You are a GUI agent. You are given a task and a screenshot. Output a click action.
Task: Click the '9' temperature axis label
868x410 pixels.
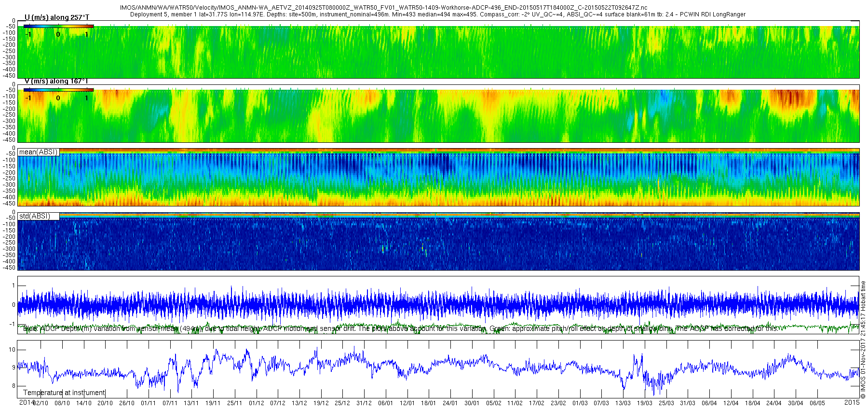(x=14, y=368)
